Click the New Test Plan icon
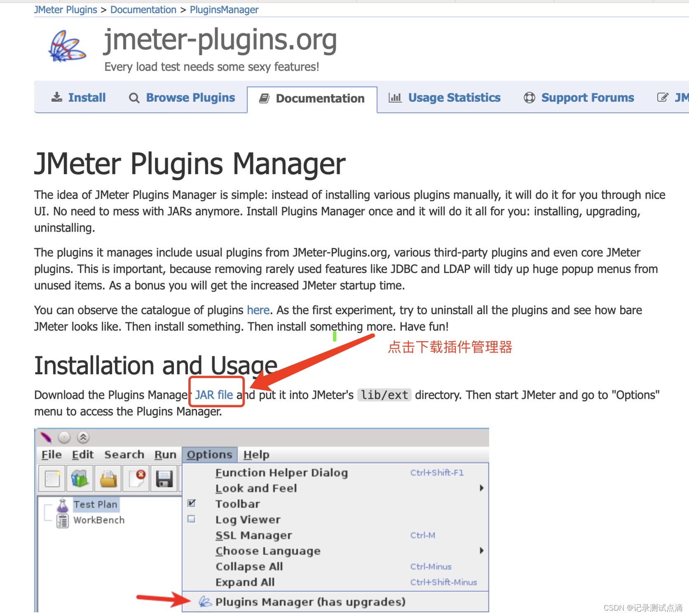This screenshot has width=689, height=616. coord(51,478)
